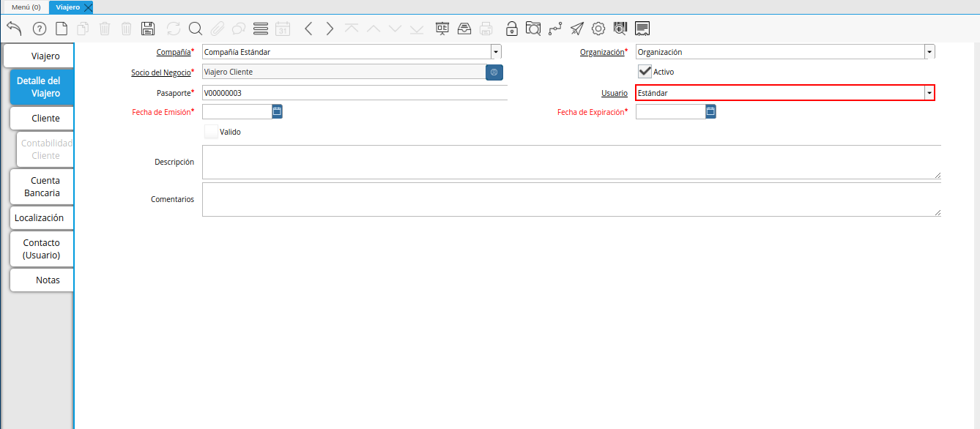Create a new record with the blank page icon
The height and width of the screenshot is (429, 980).
[62, 29]
